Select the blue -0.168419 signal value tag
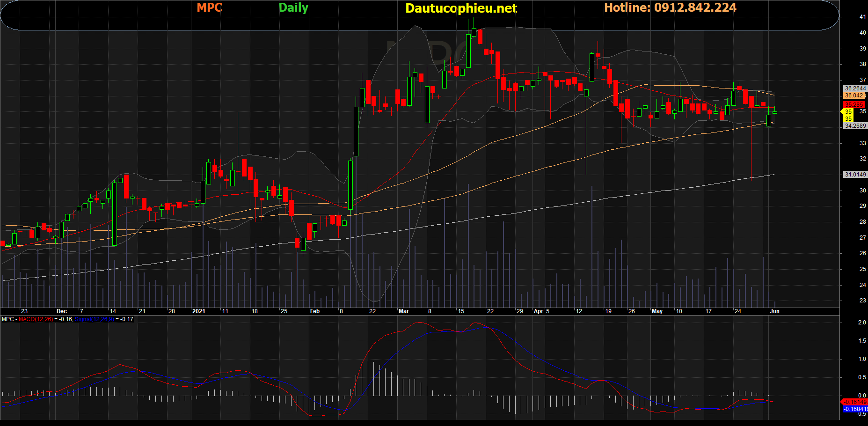This screenshot has width=868, height=426. click(x=855, y=409)
